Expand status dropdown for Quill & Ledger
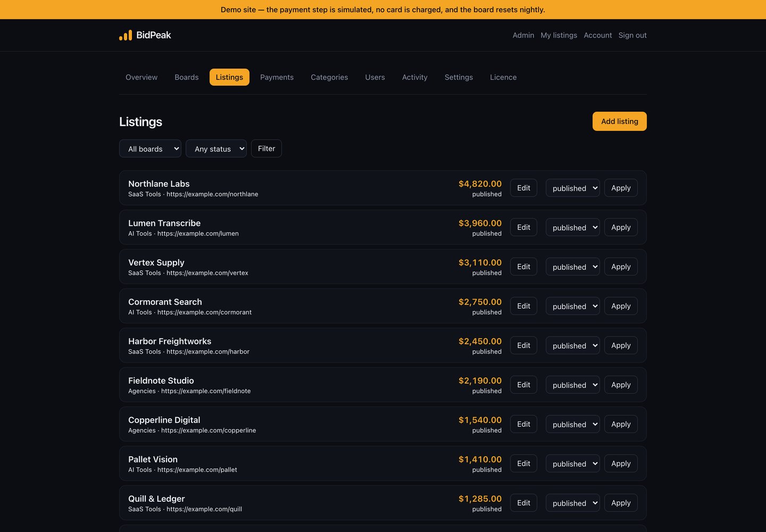 click(x=573, y=503)
